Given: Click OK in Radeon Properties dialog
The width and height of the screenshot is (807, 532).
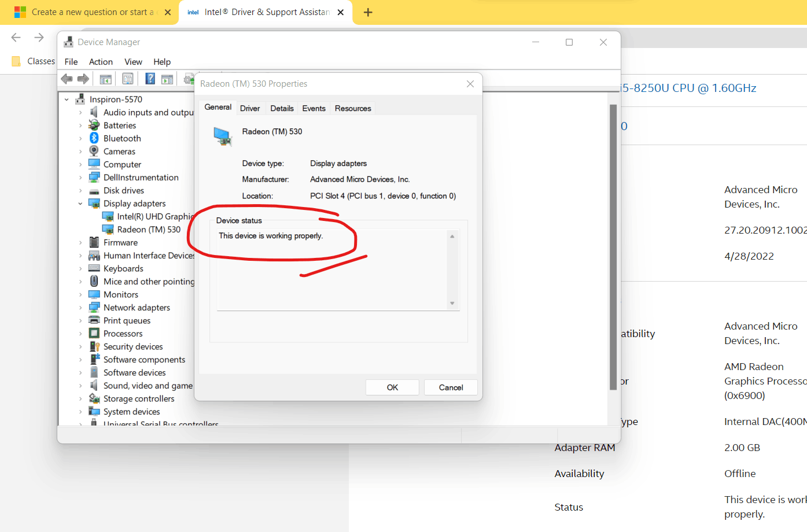Looking at the screenshot, I should (x=392, y=387).
